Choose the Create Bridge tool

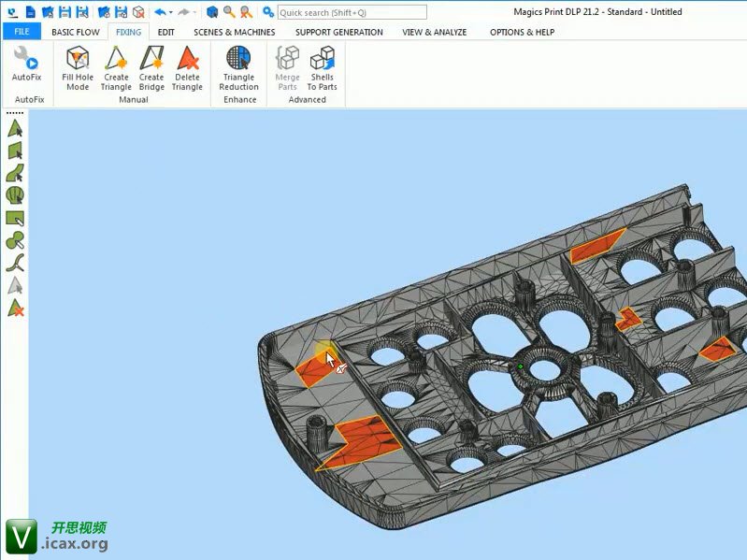click(151, 68)
